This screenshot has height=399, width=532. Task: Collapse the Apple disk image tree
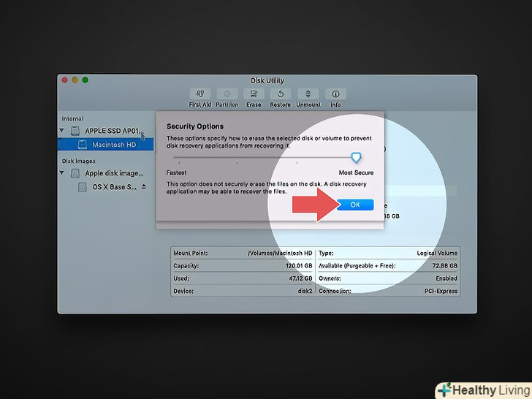(61, 172)
